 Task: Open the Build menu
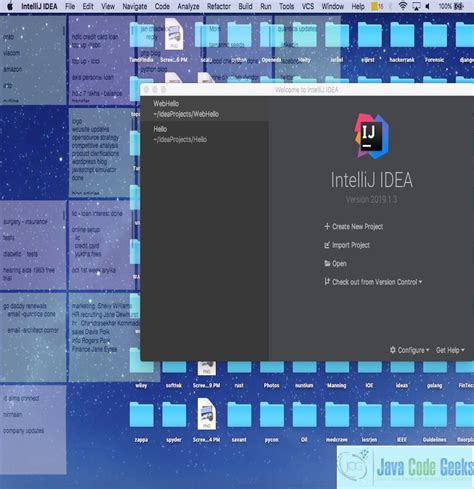pyautogui.click(x=245, y=6)
